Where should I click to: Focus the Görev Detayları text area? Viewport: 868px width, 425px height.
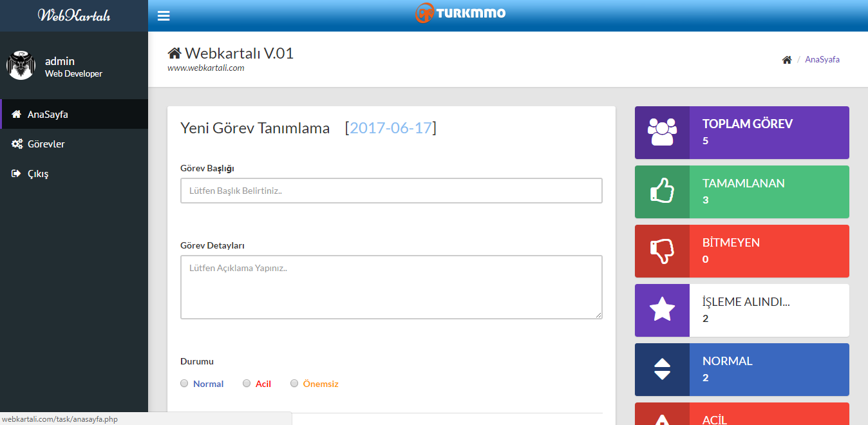click(x=392, y=287)
